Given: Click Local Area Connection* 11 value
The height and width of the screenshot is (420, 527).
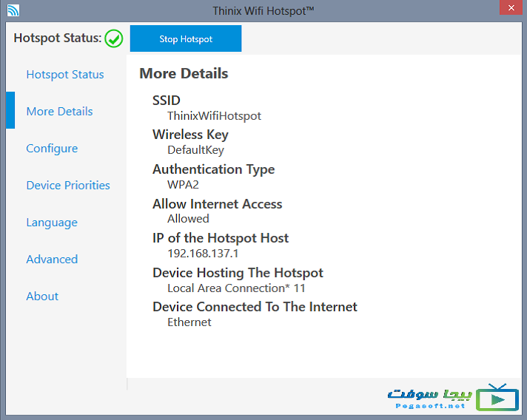Looking at the screenshot, I should (x=236, y=288).
